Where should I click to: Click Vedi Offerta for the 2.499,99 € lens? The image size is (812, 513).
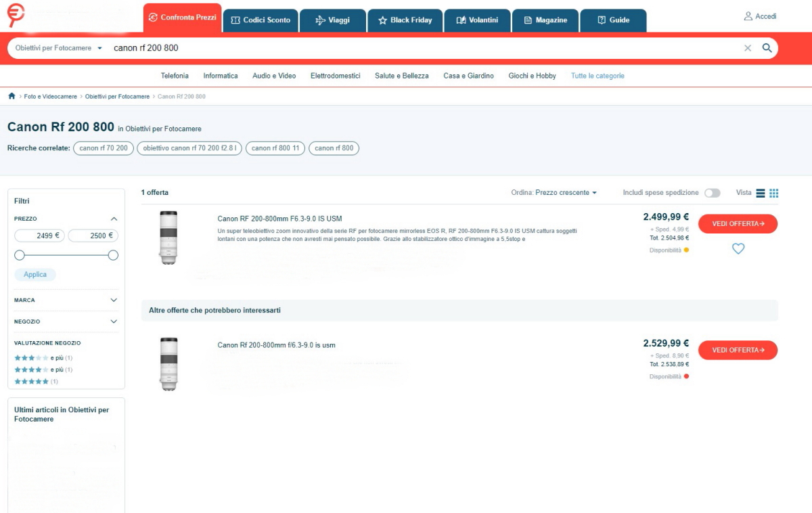coord(738,224)
